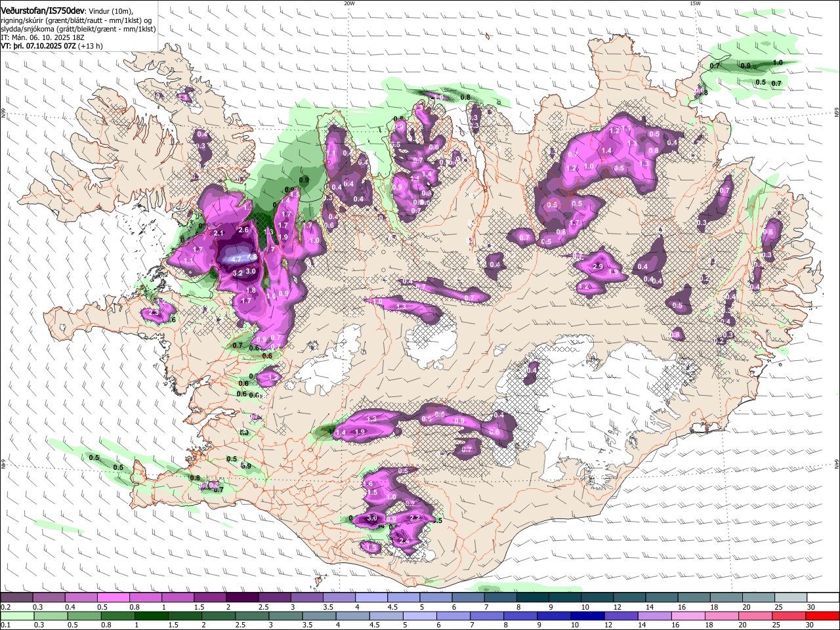Click the 3.2 precipitation value on map
Viewport: 840px width, 630px height.
238,272
